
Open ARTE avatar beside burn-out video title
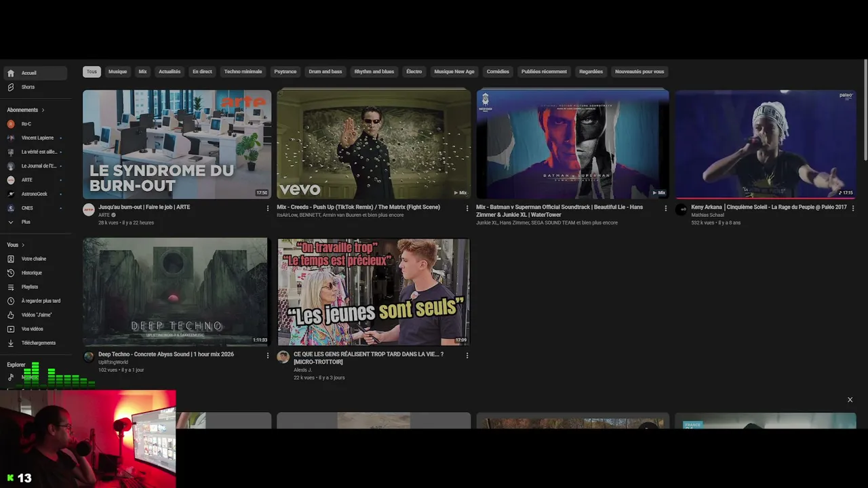(89, 210)
